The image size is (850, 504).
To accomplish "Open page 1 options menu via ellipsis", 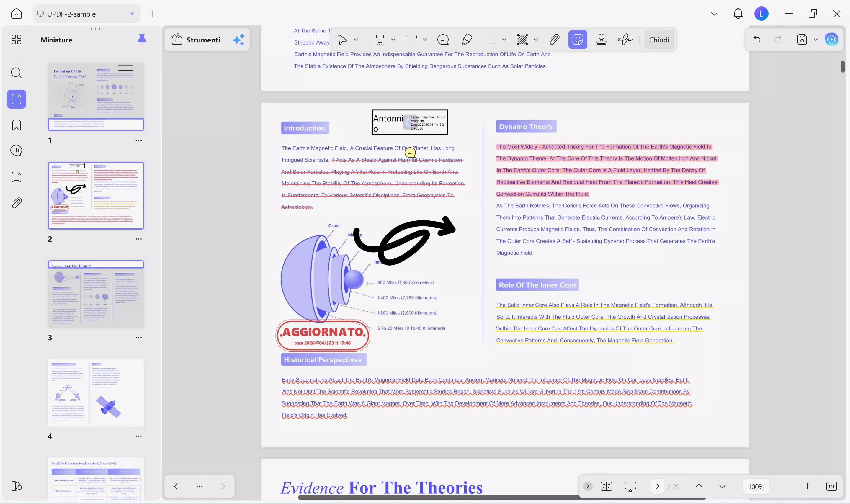I will click(x=138, y=140).
